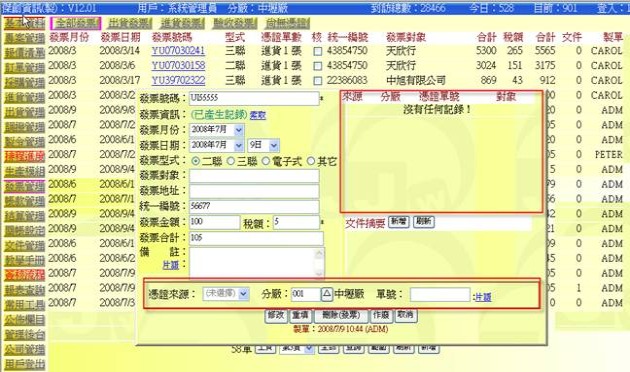
Task: Click the triangle lookup button beside 分廠 field
Action: click(x=327, y=294)
